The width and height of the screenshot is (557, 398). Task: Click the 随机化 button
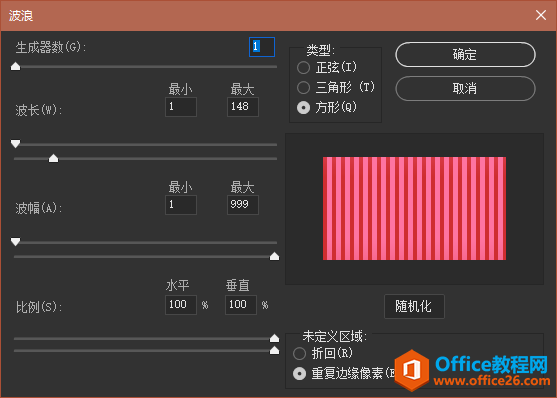[x=414, y=306]
